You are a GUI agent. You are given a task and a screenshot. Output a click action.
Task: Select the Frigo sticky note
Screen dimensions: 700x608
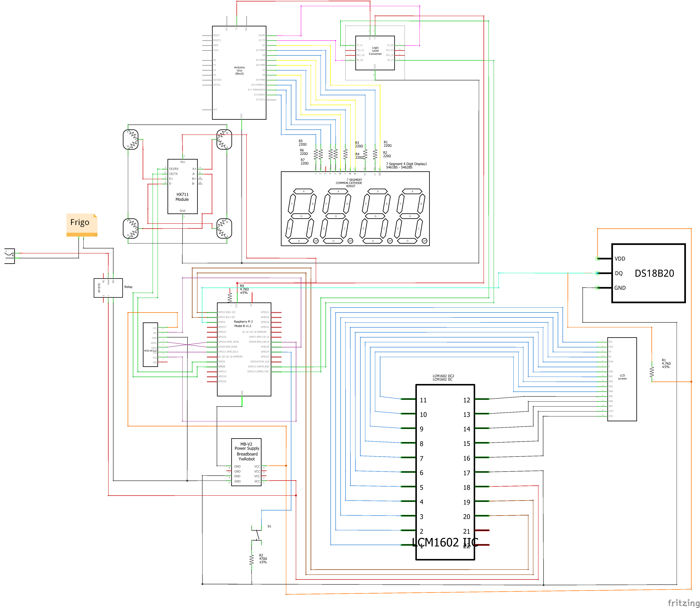(x=82, y=225)
